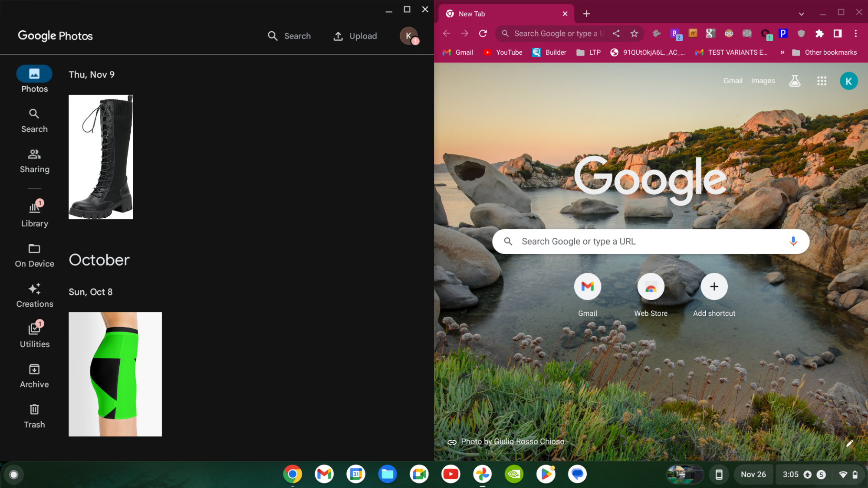
Task: Open Archive in Google Photos
Action: 34,376
